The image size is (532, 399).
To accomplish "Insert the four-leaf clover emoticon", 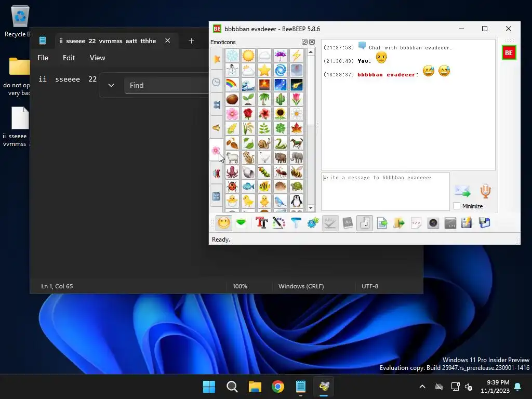I will coord(281,129).
